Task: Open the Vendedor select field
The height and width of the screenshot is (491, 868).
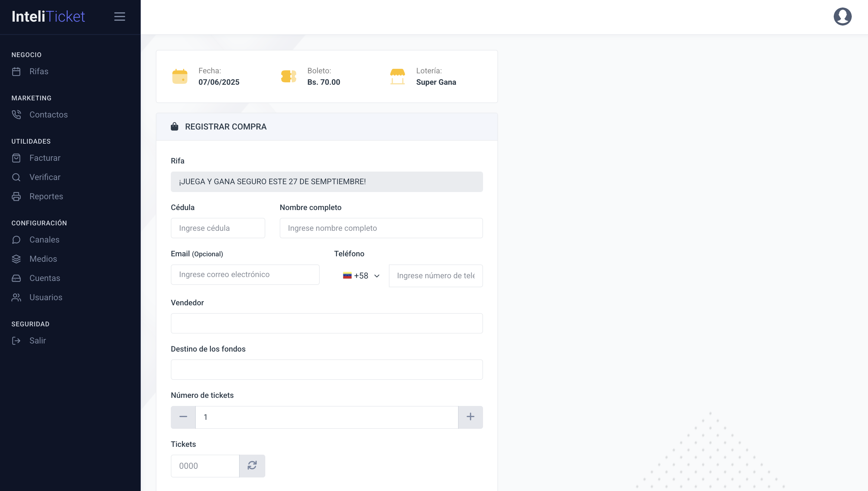Action: (326, 323)
